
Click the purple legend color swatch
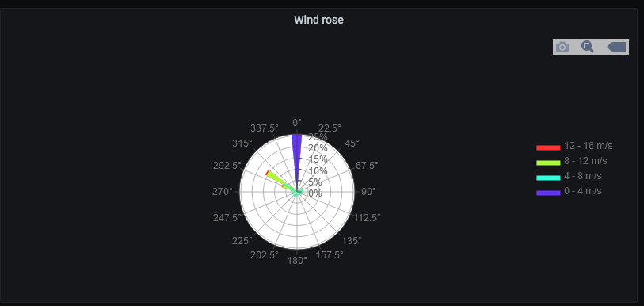pyautogui.click(x=548, y=193)
